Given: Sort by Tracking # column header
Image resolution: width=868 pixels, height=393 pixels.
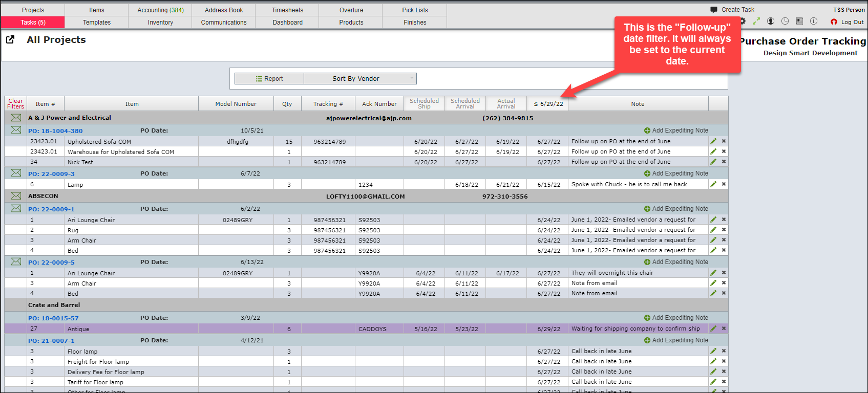Looking at the screenshot, I should click(328, 104).
